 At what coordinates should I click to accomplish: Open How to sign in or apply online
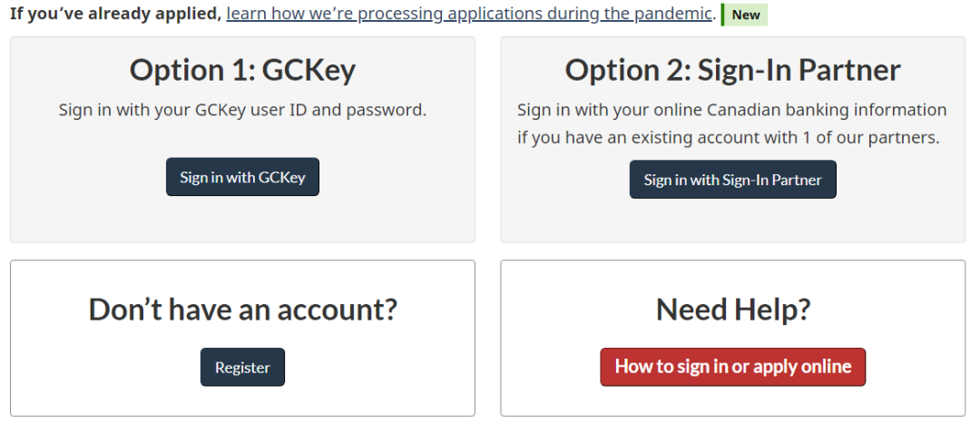tap(732, 367)
